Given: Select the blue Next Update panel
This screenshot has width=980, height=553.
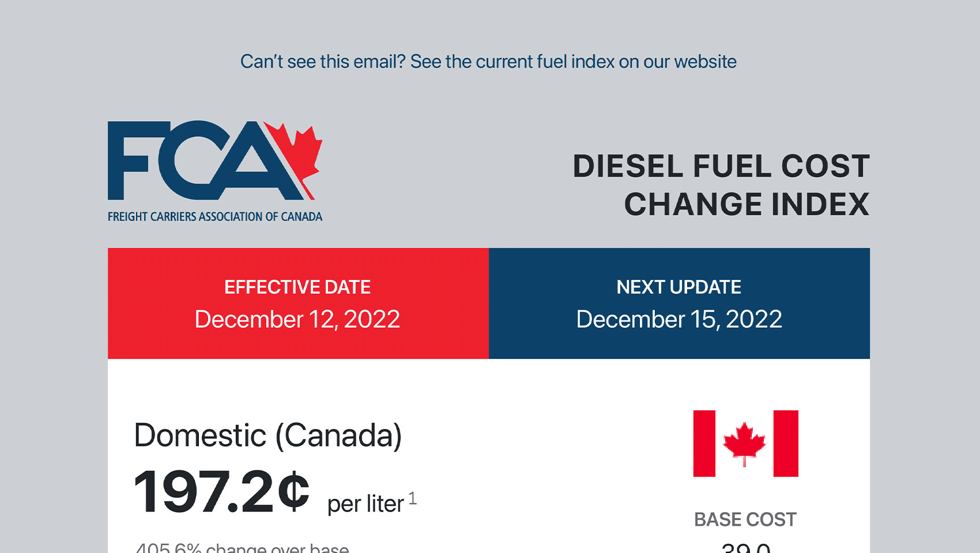Looking at the screenshot, I should click(679, 303).
